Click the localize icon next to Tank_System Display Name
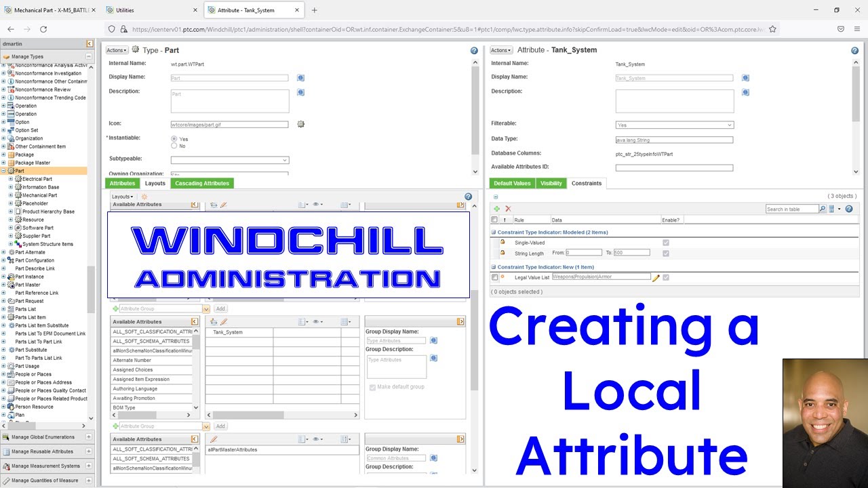This screenshot has height=488, width=868. (745, 78)
